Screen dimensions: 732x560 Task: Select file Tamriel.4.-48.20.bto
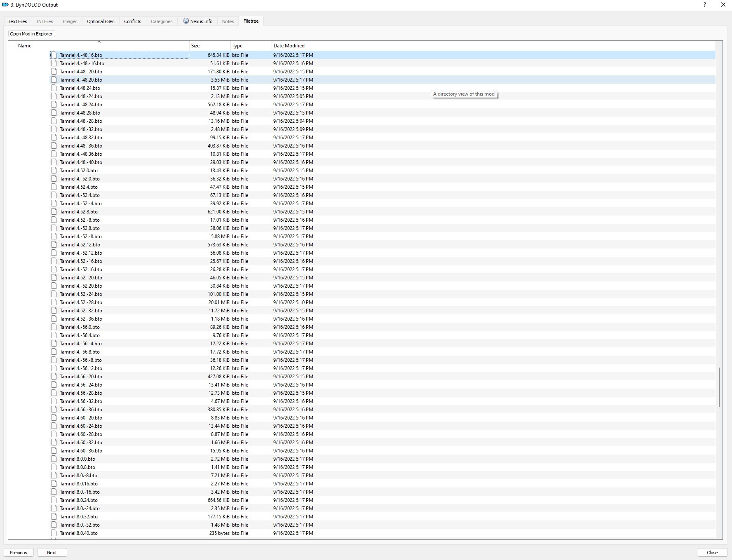tap(81, 80)
